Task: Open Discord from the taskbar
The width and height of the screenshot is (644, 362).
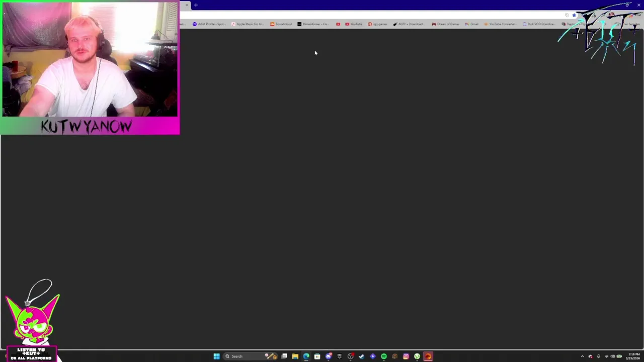Action: coord(329,356)
